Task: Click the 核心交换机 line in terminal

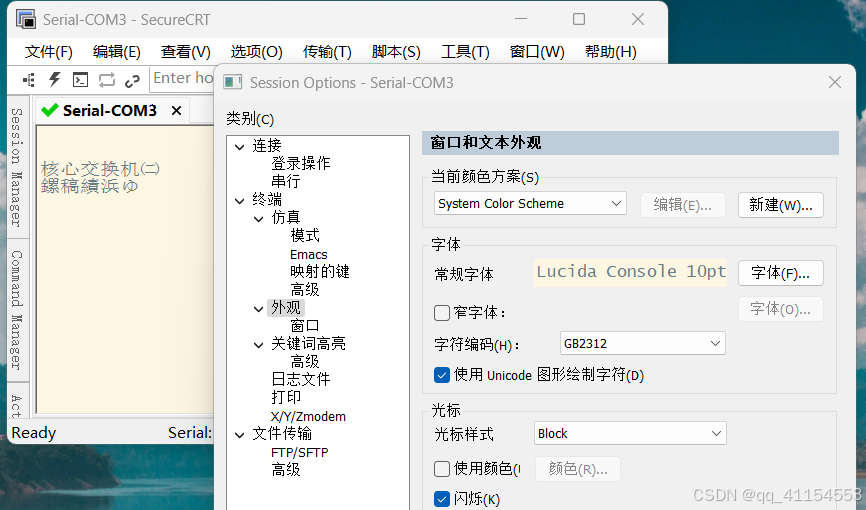Action: click(100, 168)
